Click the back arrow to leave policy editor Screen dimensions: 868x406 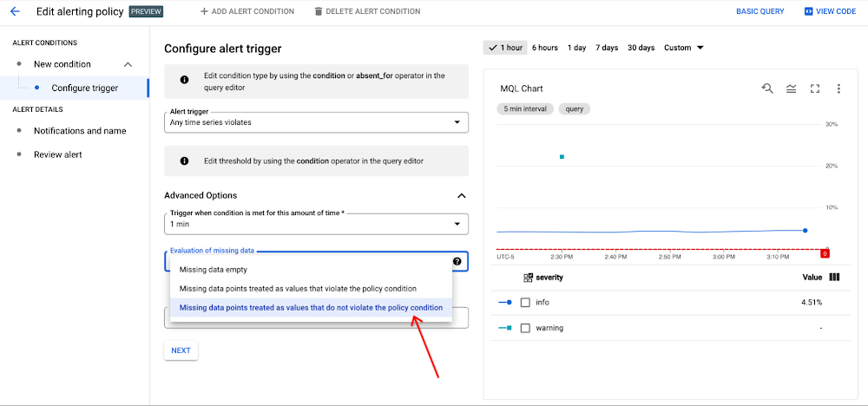pyautogui.click(x=15, y=11)
